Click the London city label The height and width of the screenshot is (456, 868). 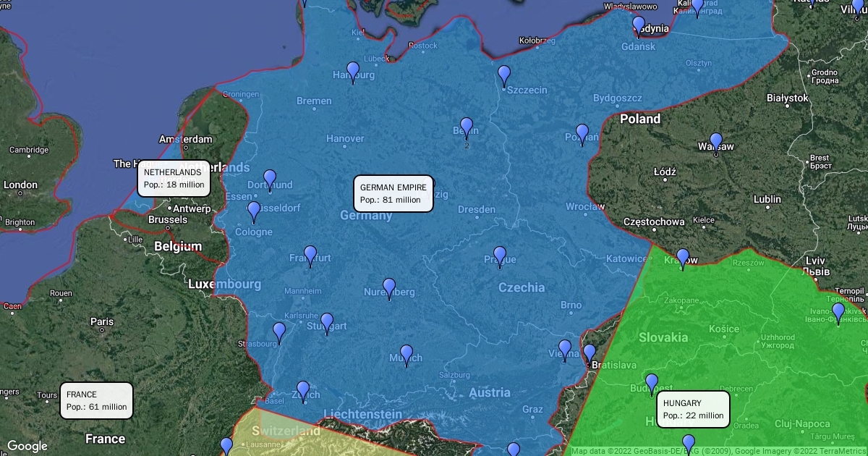[20, 185]
